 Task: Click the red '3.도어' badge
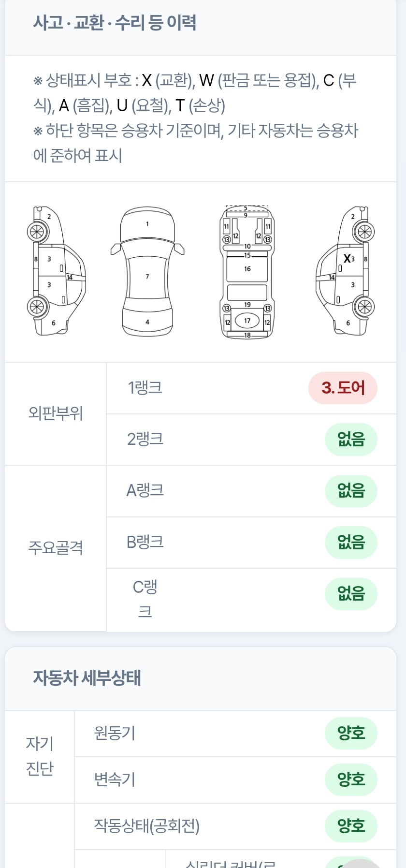pos(343,388)
